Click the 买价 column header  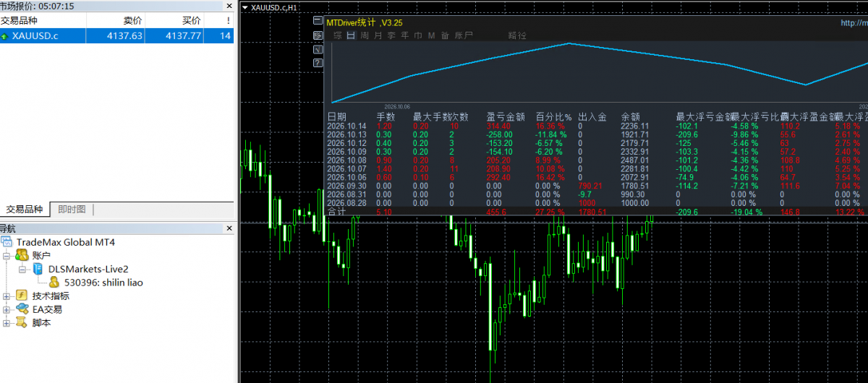pos(174,21)
